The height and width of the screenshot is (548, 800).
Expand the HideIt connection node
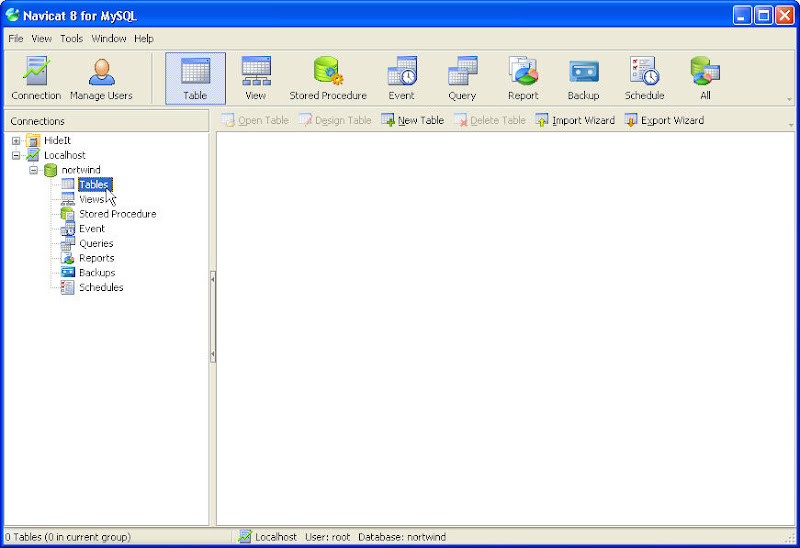tap(16, 140)
